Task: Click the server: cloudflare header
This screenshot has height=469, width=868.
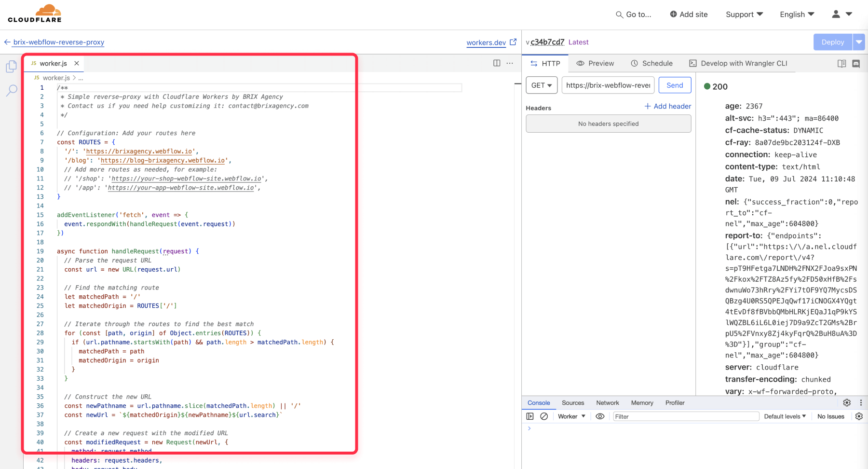Action: [762, 368]
